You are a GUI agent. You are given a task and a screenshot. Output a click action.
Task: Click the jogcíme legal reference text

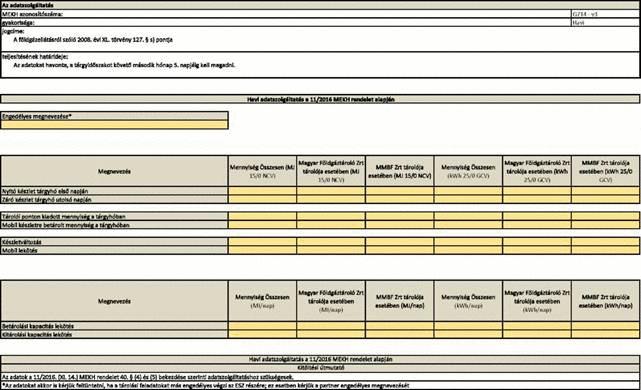pos(93,40)
